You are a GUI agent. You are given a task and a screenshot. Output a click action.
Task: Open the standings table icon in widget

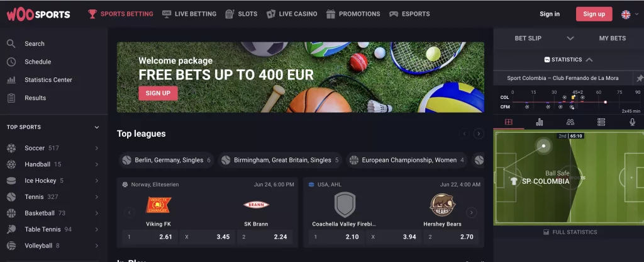click(x=601, y=122)
